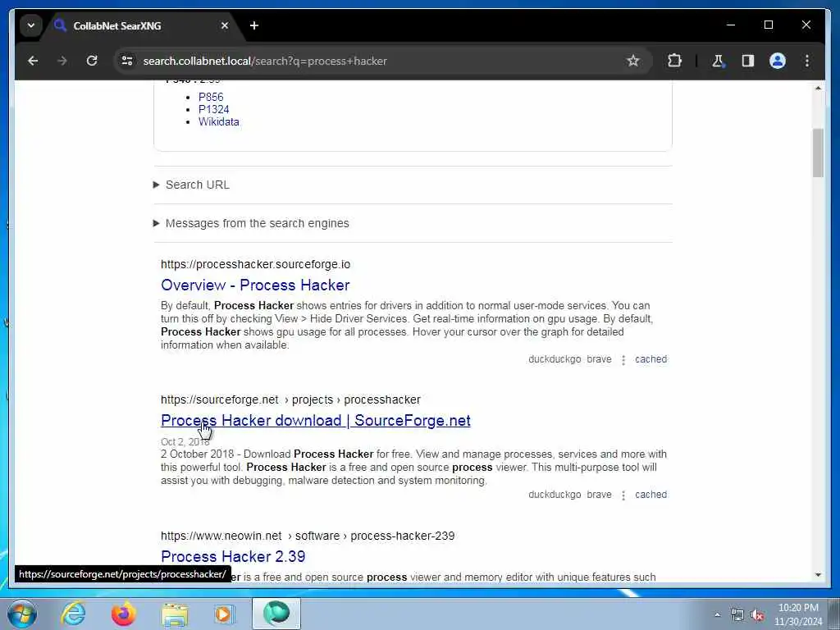Open Overview - Process Hacker result
Image resolution: width=840 pixels, height=630 pixels.
[255, 285]
